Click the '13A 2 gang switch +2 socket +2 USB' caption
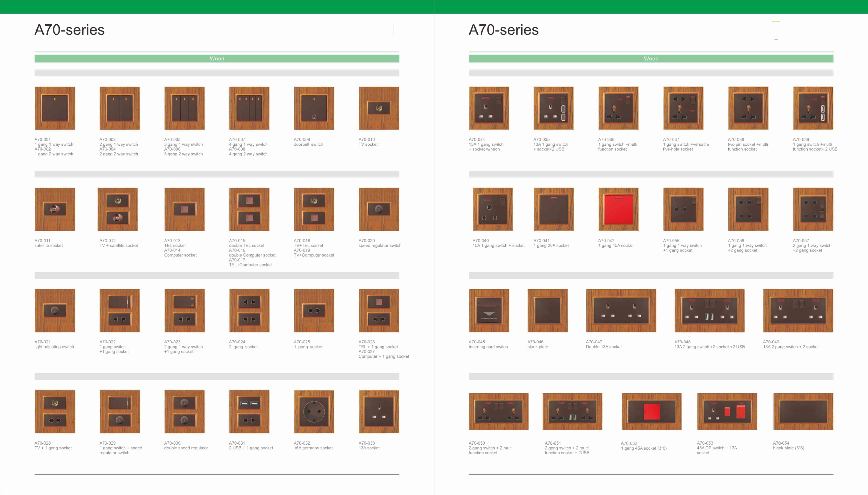Viewport: 868px width, 495px height. coord(710,347)
